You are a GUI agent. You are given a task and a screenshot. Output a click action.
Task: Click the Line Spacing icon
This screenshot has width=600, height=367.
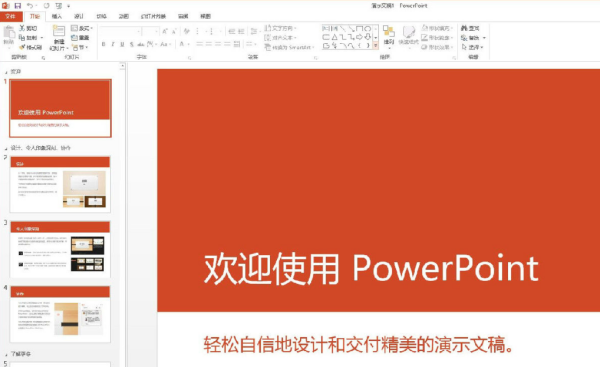pyautogui.click(x=254, y=31)
